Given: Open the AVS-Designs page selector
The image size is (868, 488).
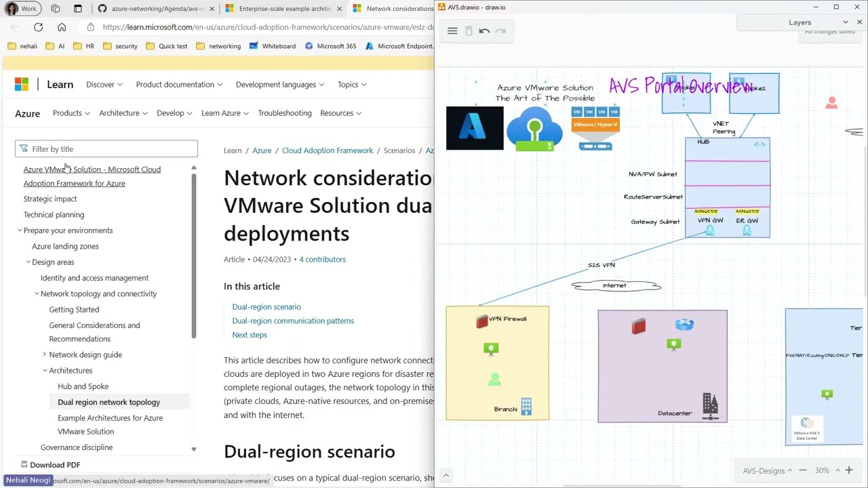Looking at the screenshot, I should [767, 470].
